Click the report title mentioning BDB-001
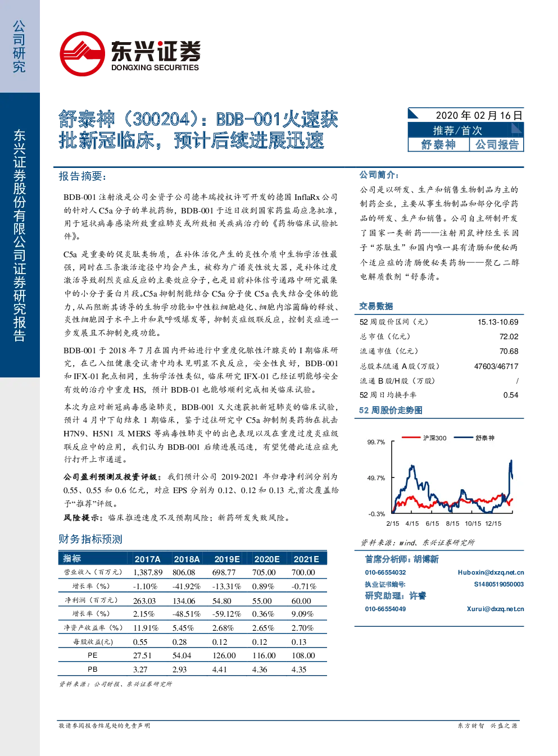 click(198, 130)
